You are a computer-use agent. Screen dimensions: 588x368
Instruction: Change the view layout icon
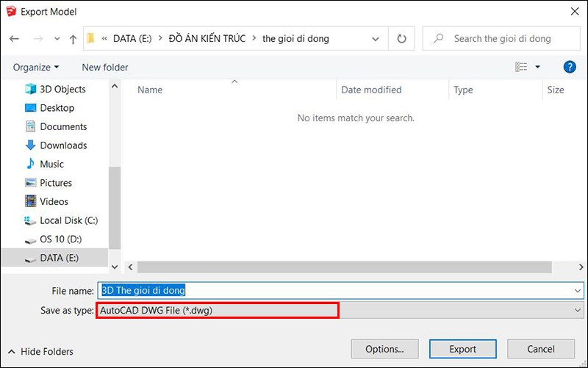(x=521, y=67)
